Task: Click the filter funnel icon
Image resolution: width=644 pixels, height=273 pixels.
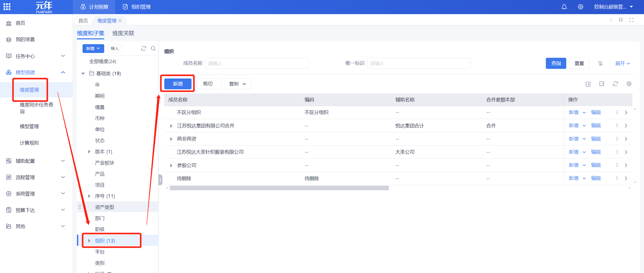Action: point(600,63)
